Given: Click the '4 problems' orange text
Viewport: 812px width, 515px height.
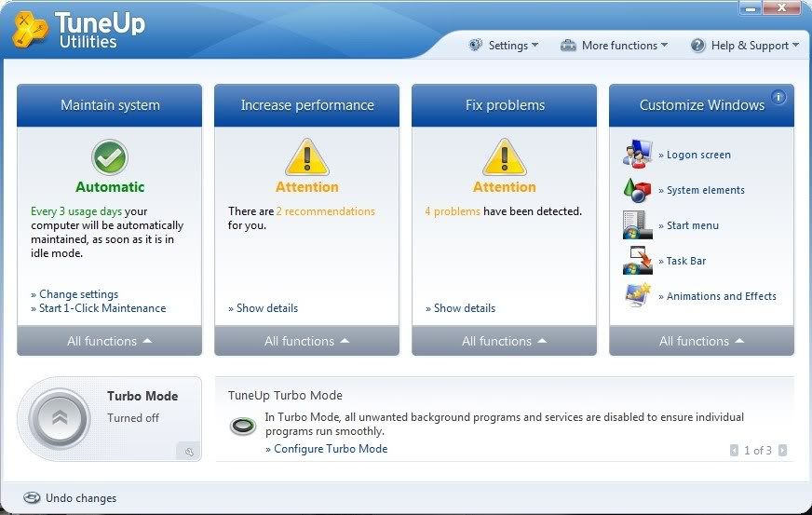Looking at the screenshot, I should [452, 211].
